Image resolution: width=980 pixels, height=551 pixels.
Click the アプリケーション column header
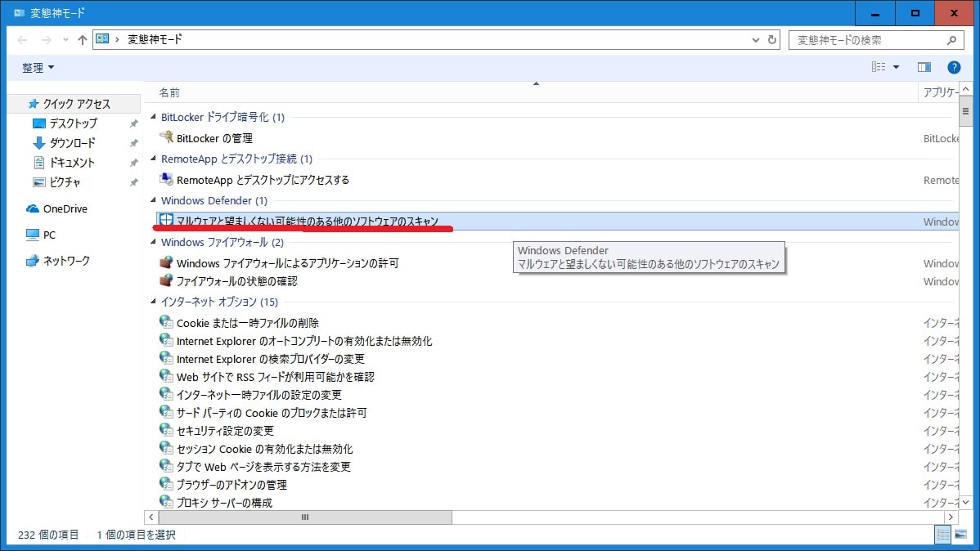point(939,92)
